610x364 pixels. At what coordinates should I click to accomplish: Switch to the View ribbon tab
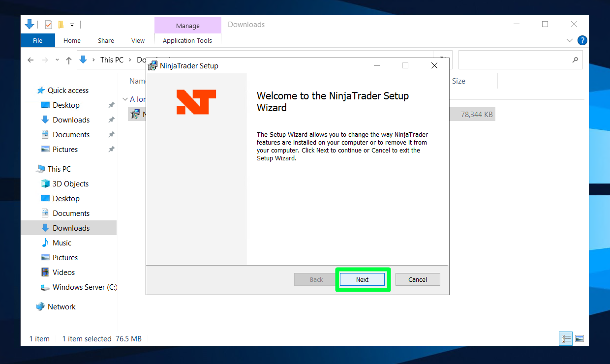click(x=138, y=40)
